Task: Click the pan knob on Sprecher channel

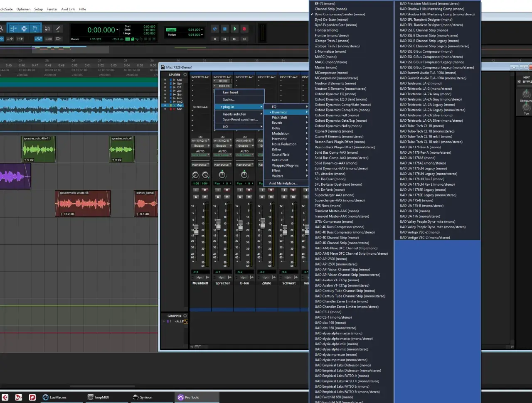Action: pyautogui.click(x=222, y=175)
